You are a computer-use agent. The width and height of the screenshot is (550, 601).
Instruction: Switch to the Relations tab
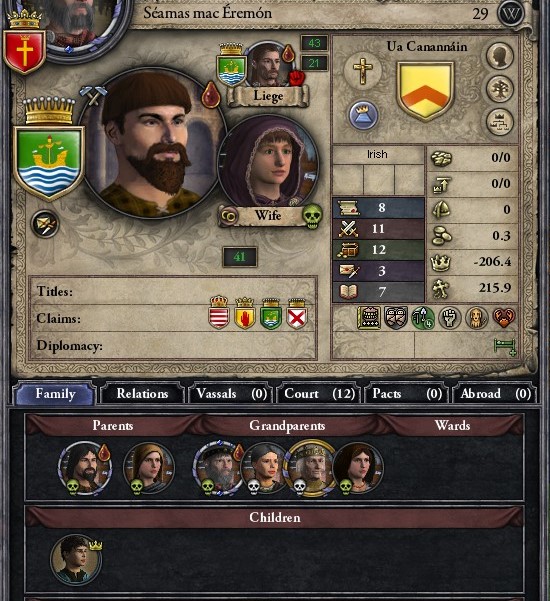142,394
